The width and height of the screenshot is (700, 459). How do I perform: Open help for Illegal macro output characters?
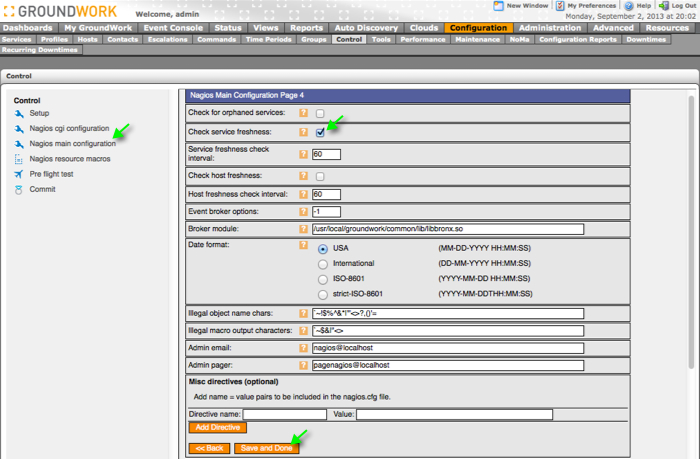pyautogui.click(x=304, y=331)
